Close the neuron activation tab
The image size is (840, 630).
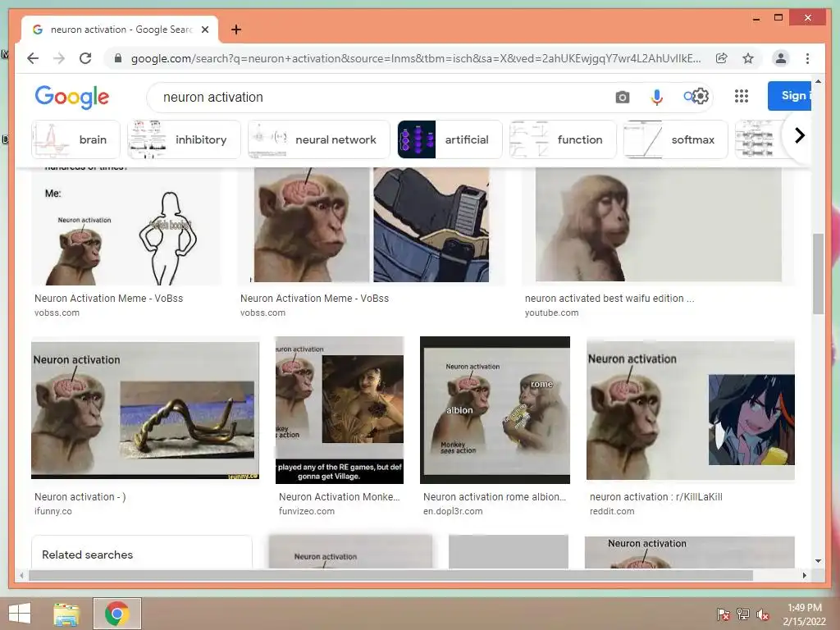[x=204, y=30]
